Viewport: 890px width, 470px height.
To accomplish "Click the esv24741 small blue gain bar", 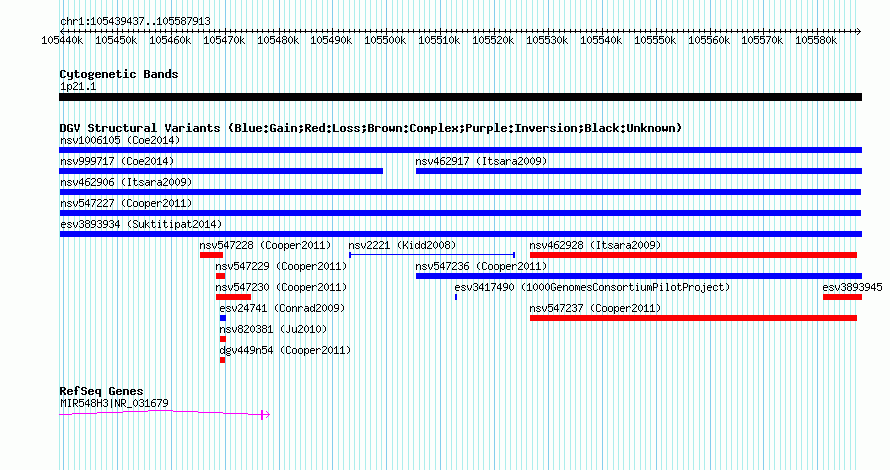I will click(x=222, y=318).
